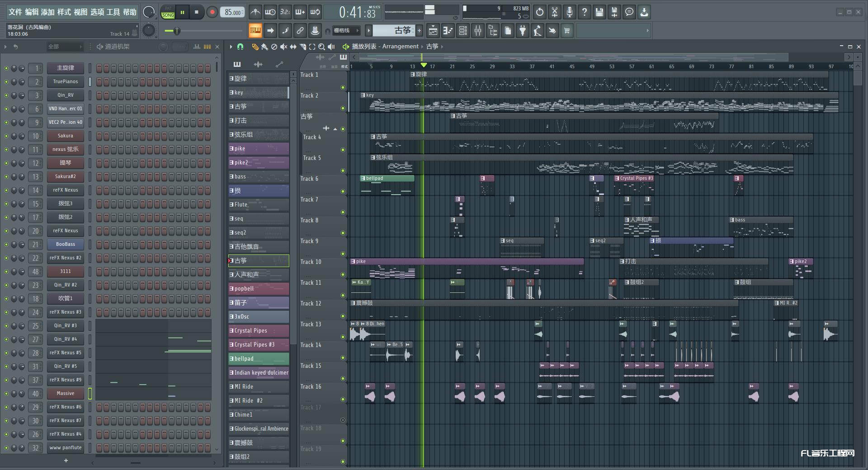
Task: Add channel with plus at rack bottom
Action: 66,461
